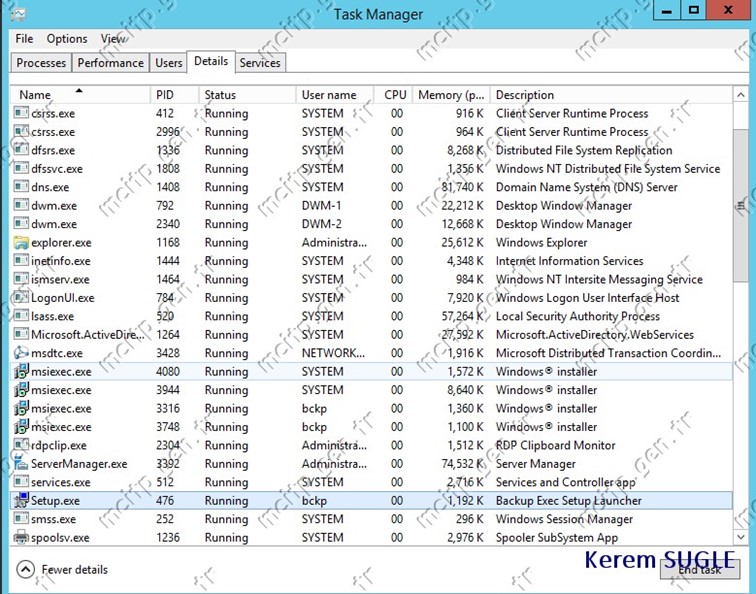Viewport: 756px width, 594px height.
Task: Click user name DWM-1
Action: coord(321,205)
